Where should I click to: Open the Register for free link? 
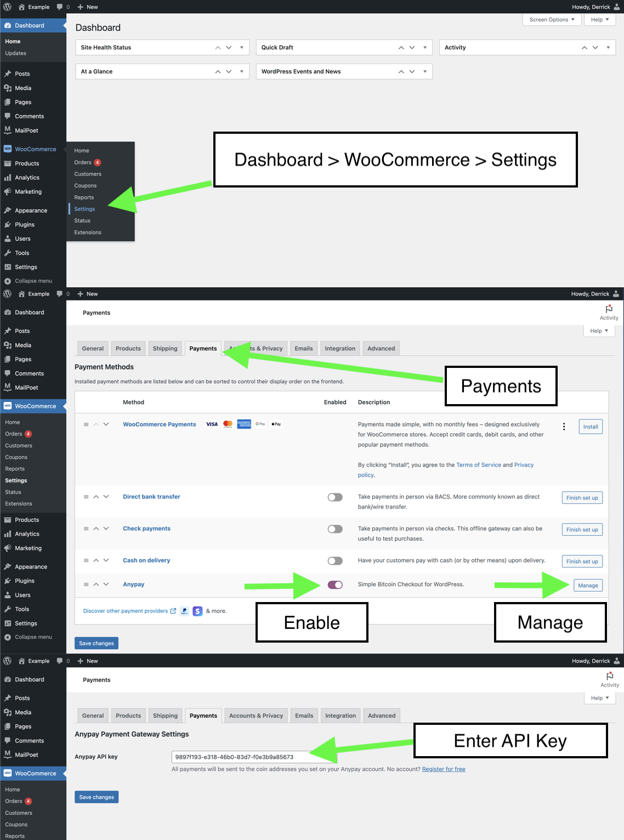[x=444, y=769]
